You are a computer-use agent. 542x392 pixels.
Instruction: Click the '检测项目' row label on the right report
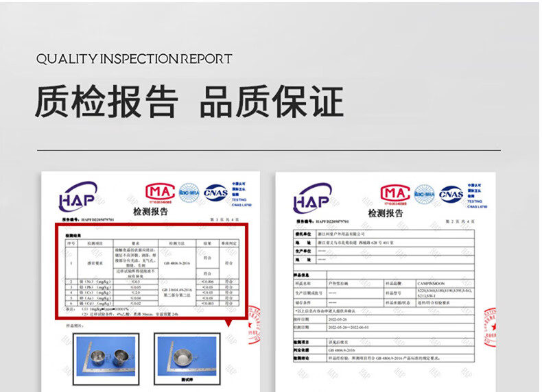[303, 342]
